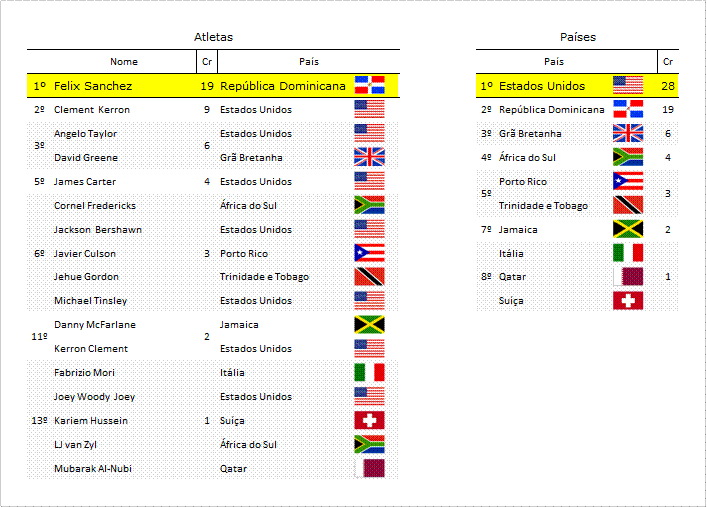Click the name Felix Sanchez in the highlighted row
The width and height of the screenshot is (707, 507).
coord(93,86)
